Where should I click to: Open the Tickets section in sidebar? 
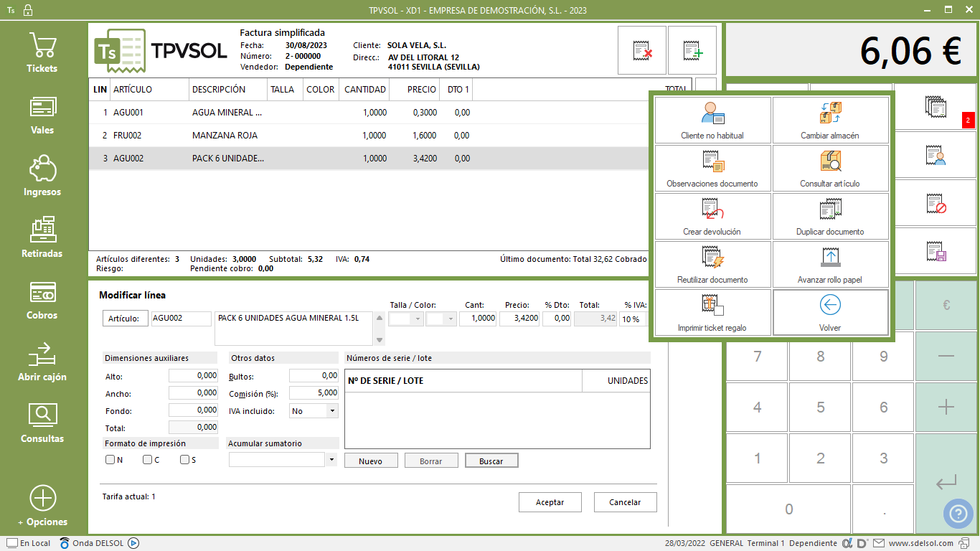point(42,52)
